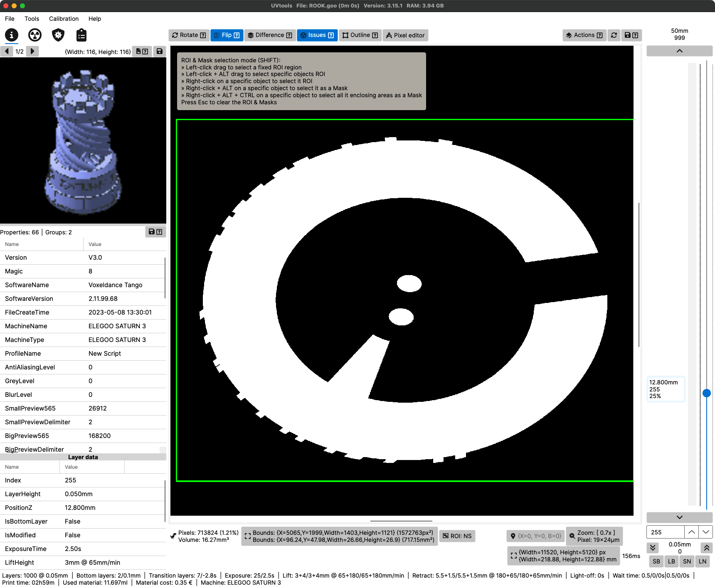Open the Calibration menu

[x=64, y=19]
